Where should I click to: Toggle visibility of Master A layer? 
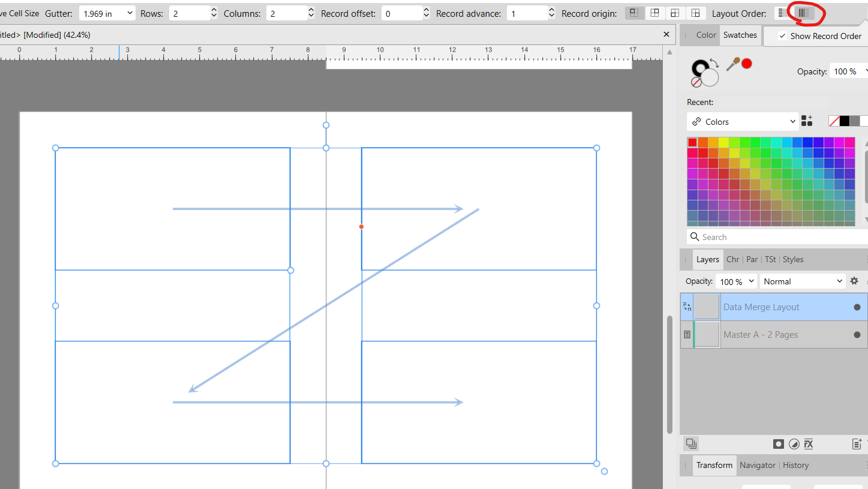tap(857, 335)
